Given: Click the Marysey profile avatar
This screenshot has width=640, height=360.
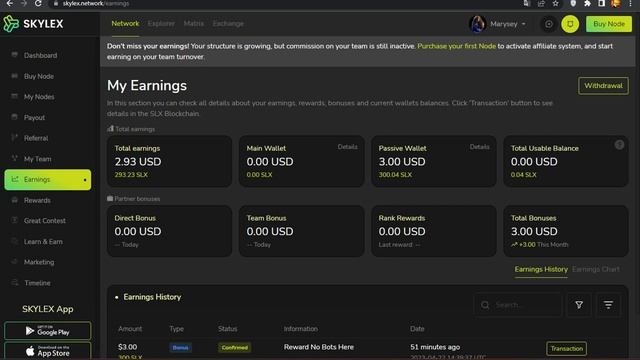Looking at the screenshot, I should (477, 24).
